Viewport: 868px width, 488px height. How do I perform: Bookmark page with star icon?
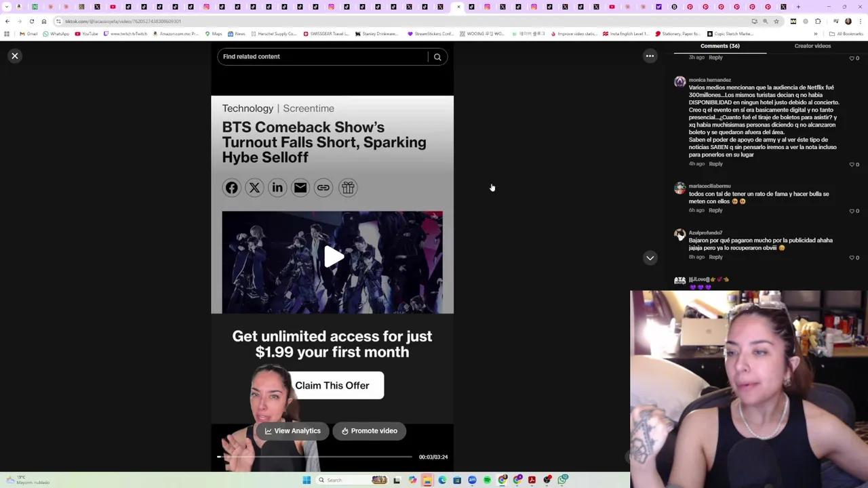776,21
